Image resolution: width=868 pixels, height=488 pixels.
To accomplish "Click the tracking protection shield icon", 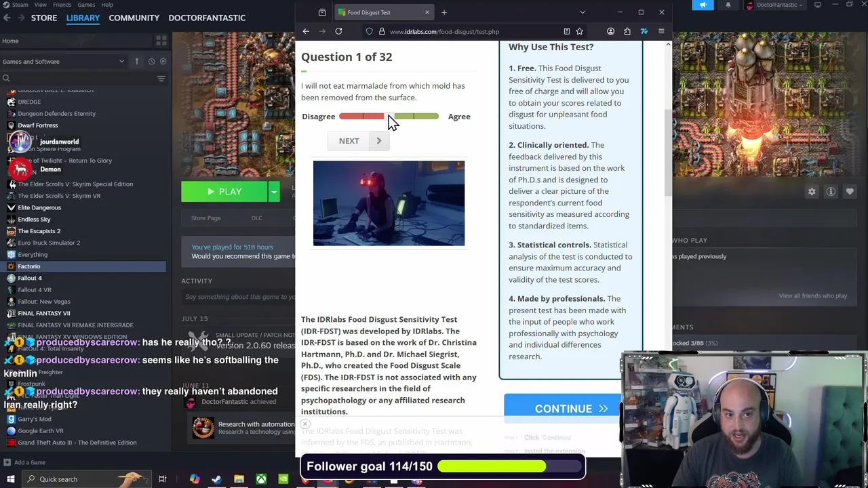I will 369,31.
